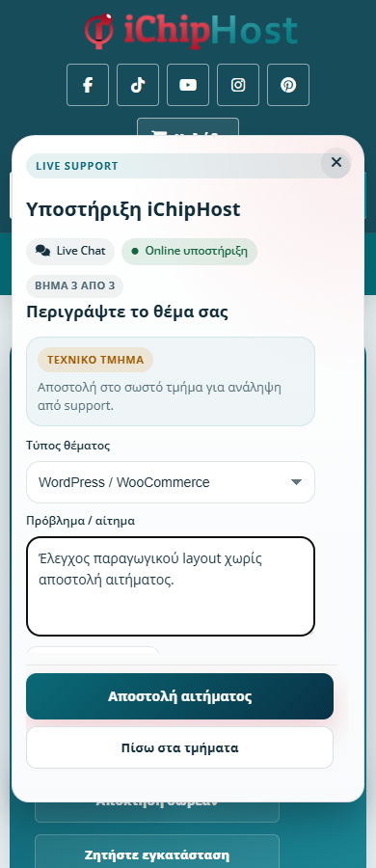Click the Live Chat speech bubbles icon
Screen dimensions: 376x868
click(43, 252)
